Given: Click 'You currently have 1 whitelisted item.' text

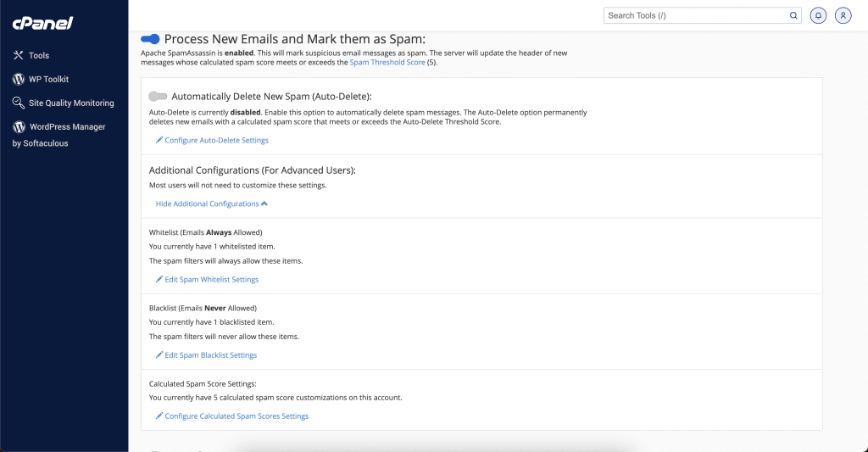Looking at the screenshot, I should (x=212, y=247).
